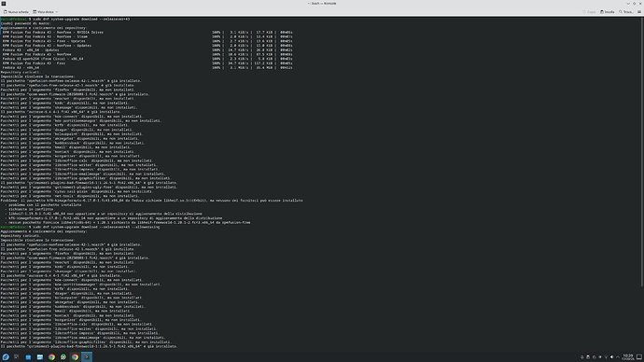Expand hidden system tray icons arrow
This screenshot has width=644, height=362.
click(x=618, y=357)
